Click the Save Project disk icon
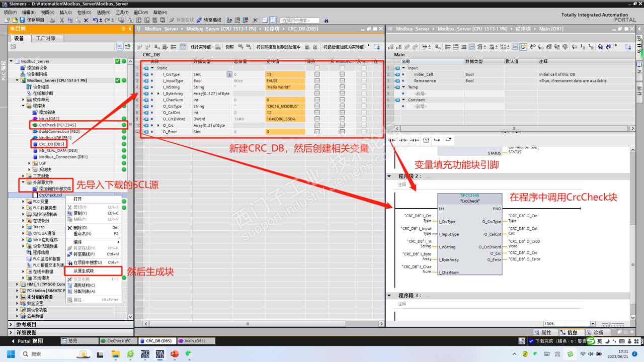The image size is (644, 362). (x=22, y=20)
